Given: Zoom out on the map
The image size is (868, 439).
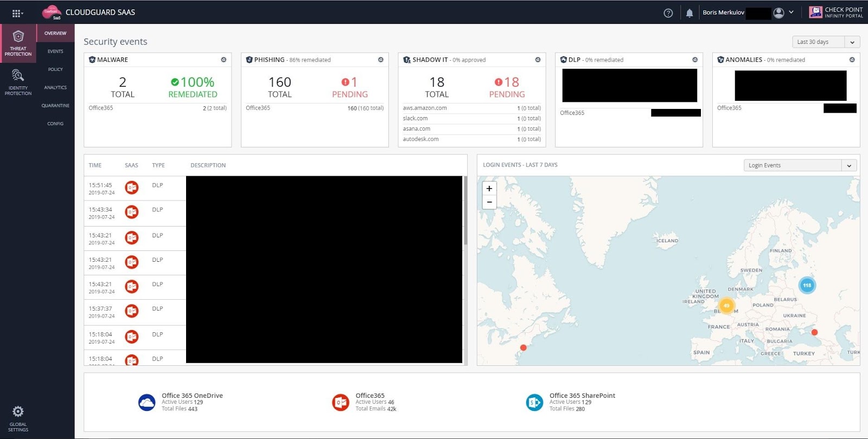Looking at the screenshot, I should (x=489, y=202).
